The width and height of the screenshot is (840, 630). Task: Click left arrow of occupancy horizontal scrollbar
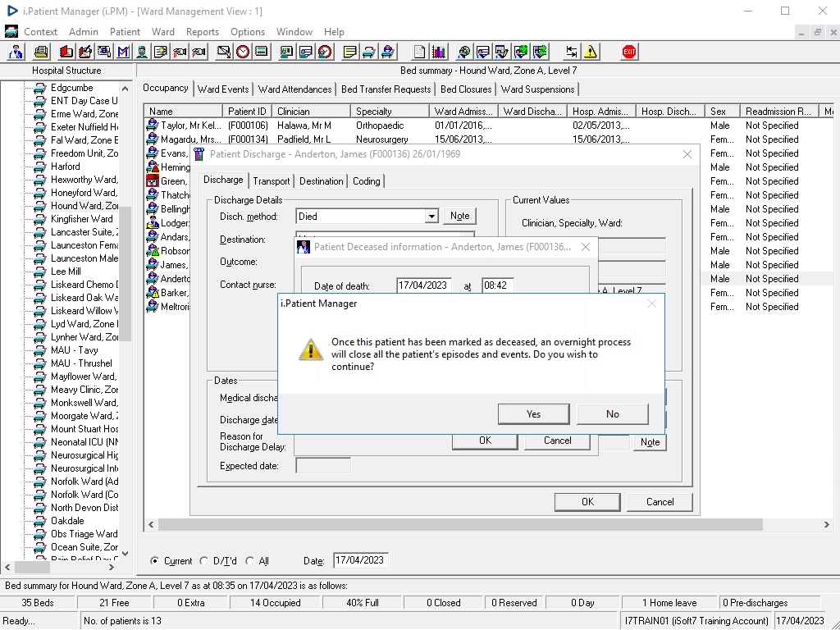click(151, 524)
